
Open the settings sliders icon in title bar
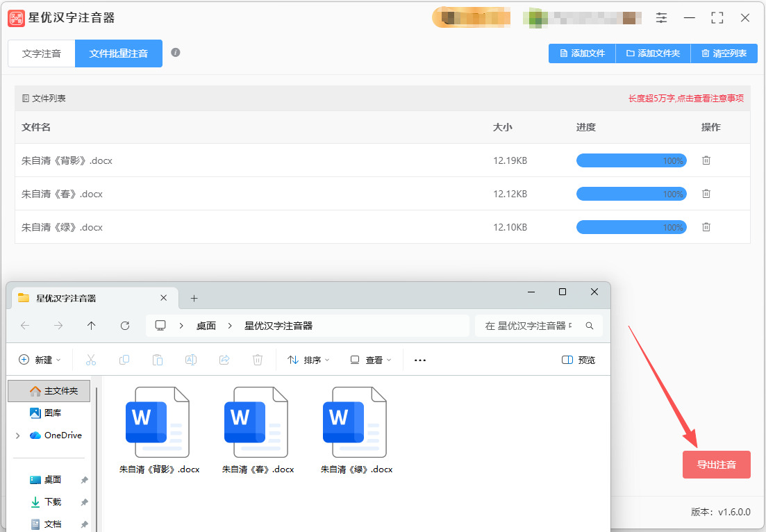coord(661,18)
